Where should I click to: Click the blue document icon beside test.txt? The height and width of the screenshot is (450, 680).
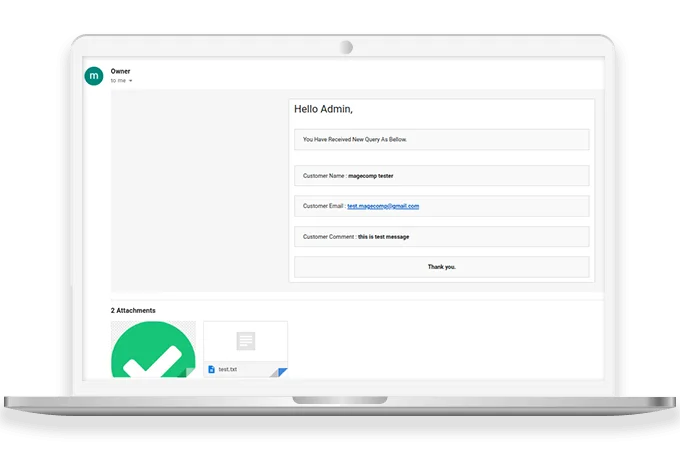211,369
